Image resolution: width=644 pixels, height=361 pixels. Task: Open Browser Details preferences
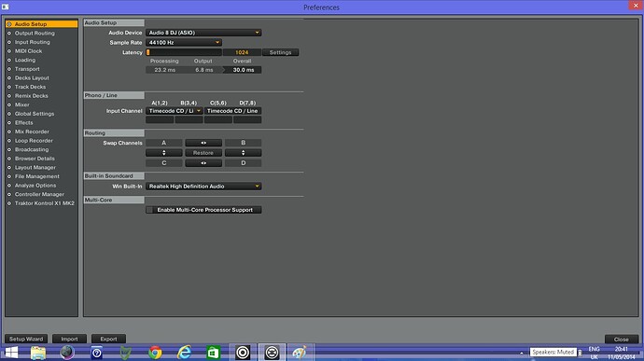[35, 159]
